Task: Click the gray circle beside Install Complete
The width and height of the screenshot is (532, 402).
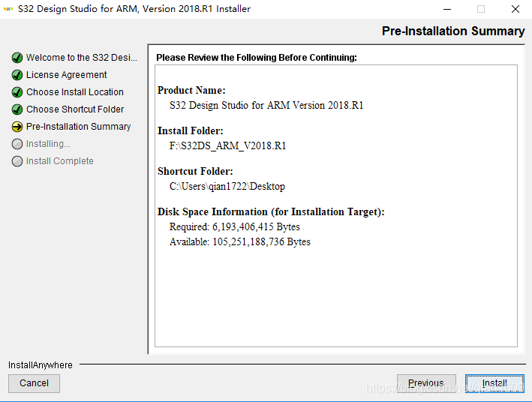Action: click(x=17, y=161)
